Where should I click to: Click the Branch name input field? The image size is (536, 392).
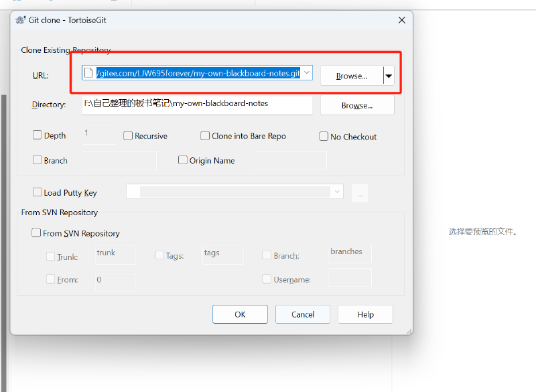pyautogui.click(x=119, y=160)
